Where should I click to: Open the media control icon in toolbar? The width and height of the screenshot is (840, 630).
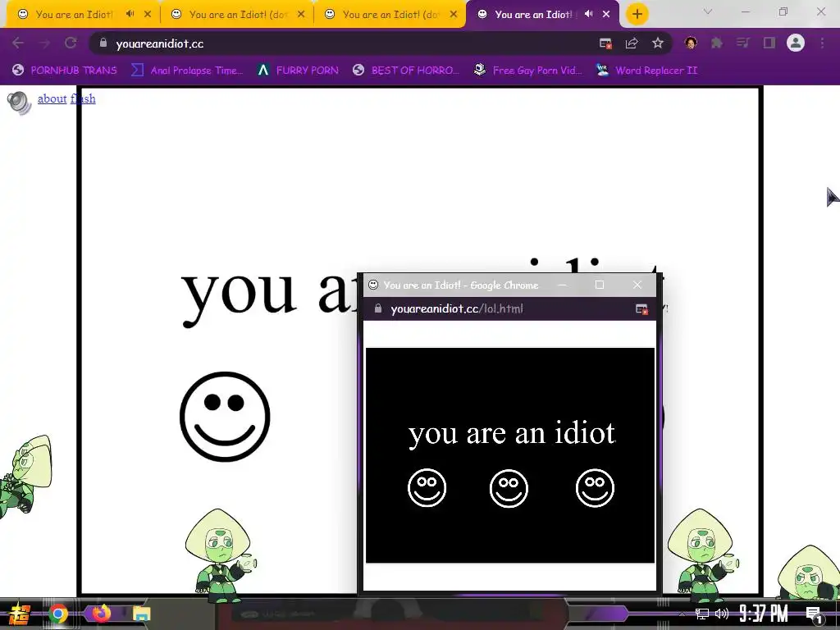(743, 43)
